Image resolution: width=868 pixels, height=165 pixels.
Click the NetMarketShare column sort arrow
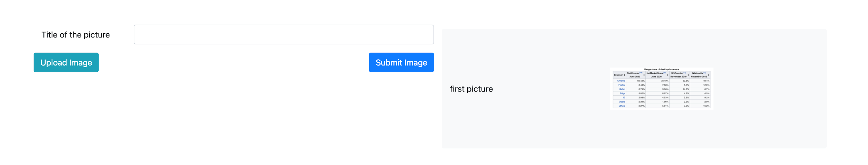click(667, 75)
